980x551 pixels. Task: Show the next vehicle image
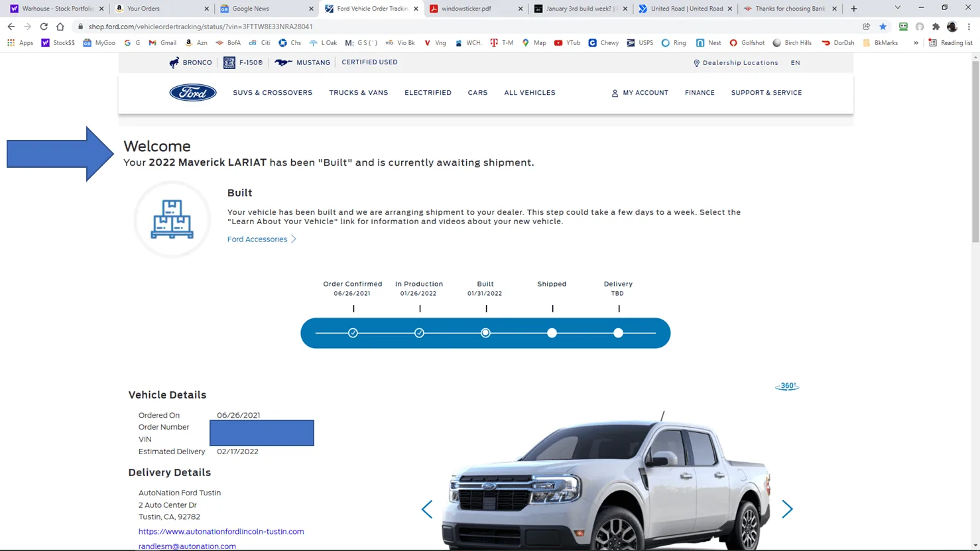[787, 509]
